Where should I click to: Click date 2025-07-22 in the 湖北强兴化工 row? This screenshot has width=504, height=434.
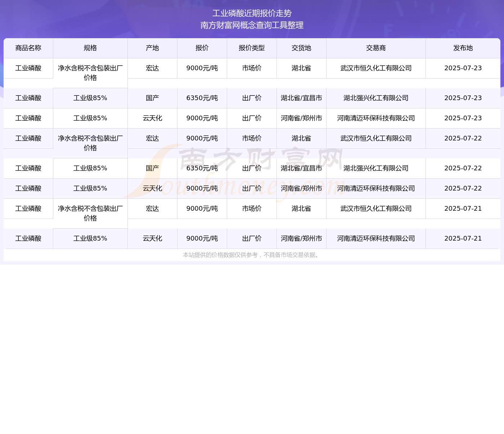pyautogui.click(x=463, y=168)
